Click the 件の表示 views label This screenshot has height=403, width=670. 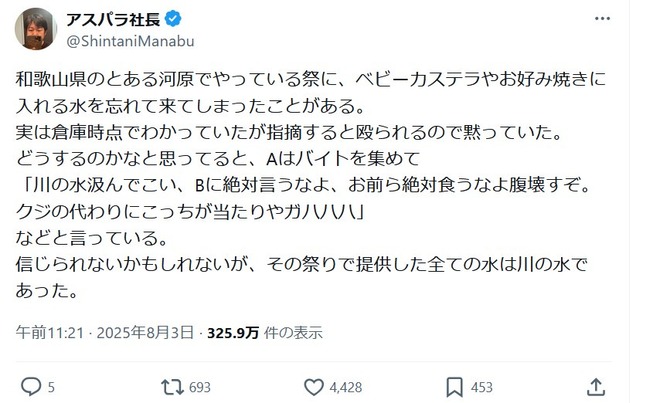click(293, 332)
